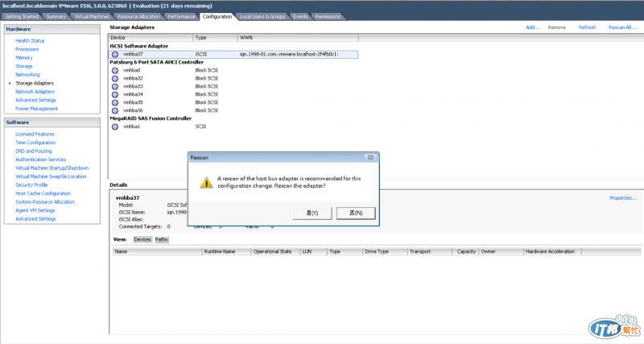
Task: Open adapter Properties... link
Action: (x=622, y=197)
